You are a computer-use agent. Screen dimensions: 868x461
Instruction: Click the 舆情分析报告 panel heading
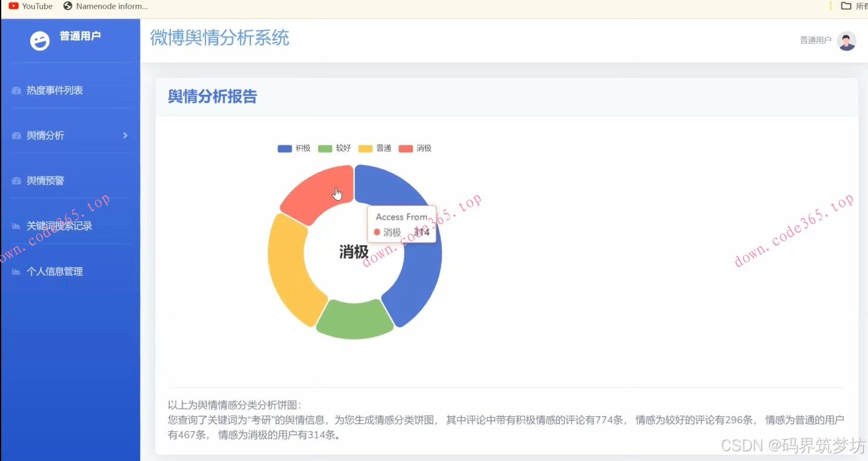click(x=212, y=96)
